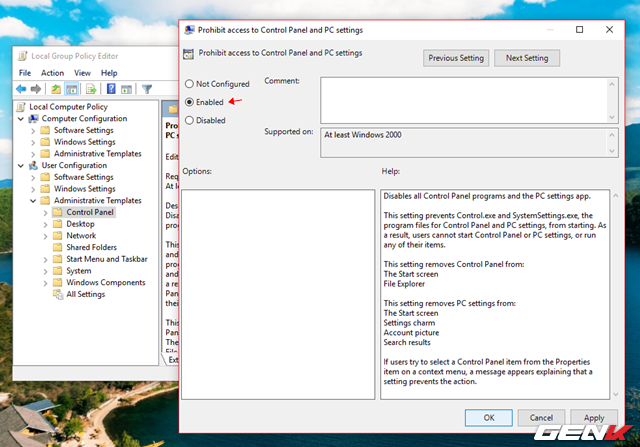Screen dimensions: 640x447
Task: Expand the Desktop tree node
Action: tap(45, 225)
